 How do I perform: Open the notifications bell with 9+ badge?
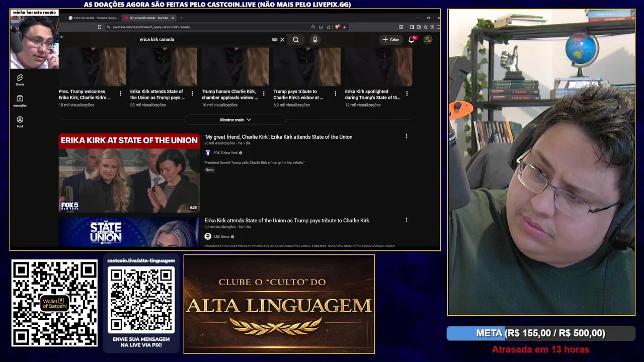click(x=412, y=39)
